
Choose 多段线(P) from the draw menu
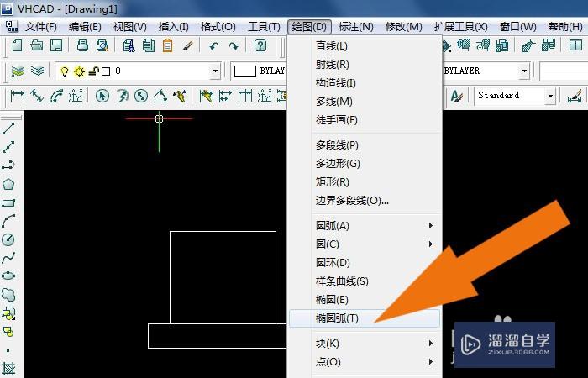[x=365, y=145]
